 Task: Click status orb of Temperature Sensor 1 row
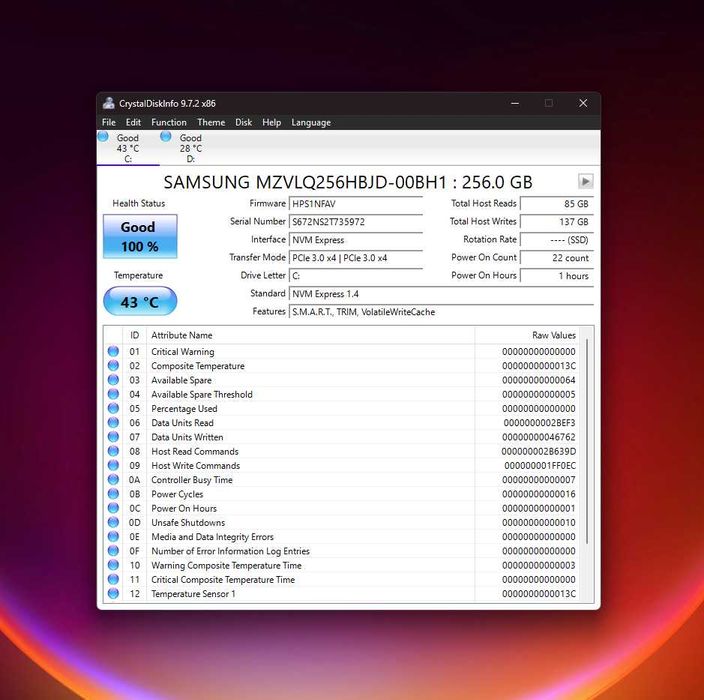point(113,594)
